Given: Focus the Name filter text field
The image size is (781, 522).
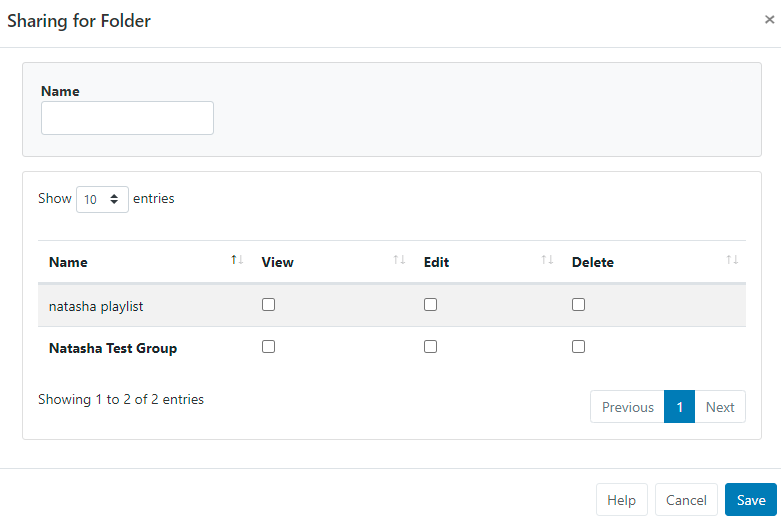Looking at the screenshot, I should (x=127, y=118).
